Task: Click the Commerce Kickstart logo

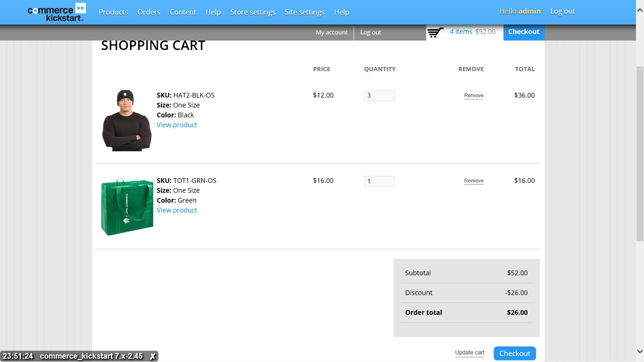Action: (x=56, y=12)
